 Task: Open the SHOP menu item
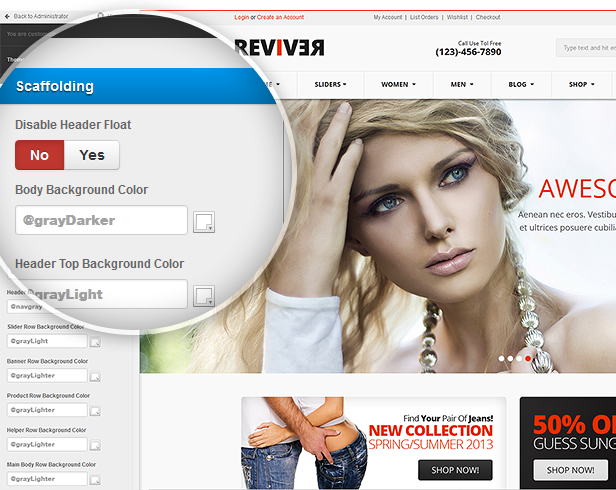(581, 85)
